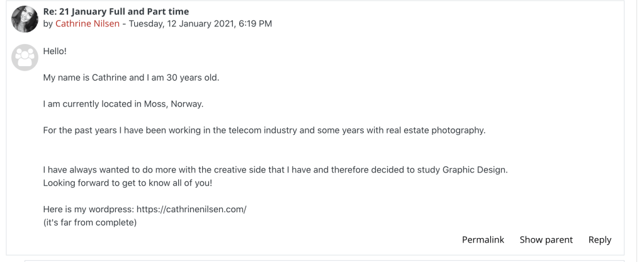Image resolution: width=644 pixels, height=262 pixels.
Task: Click the post subject "Re: 21 January Full and Part time"
Action: [x=116, y=12]
